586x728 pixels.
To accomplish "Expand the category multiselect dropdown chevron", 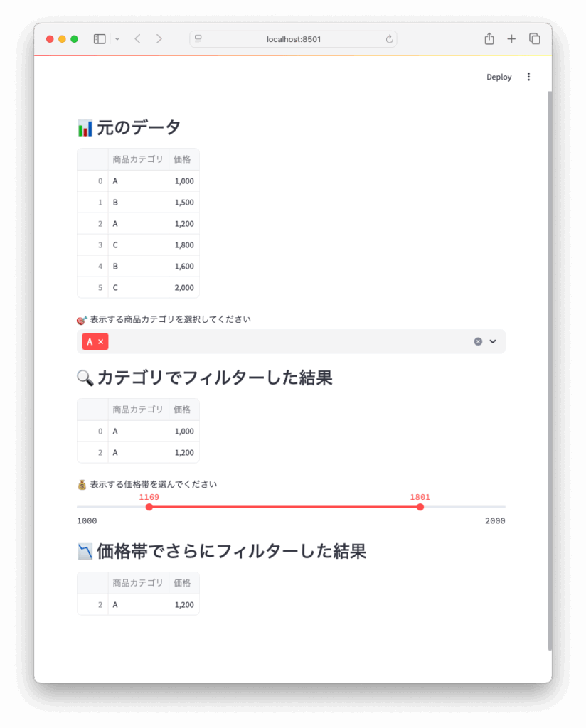I will [493, 342].
